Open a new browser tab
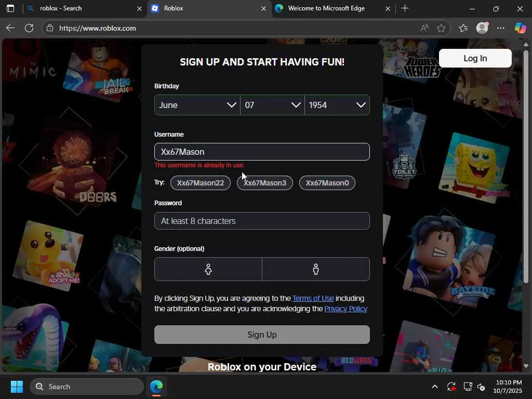The image size is (532, 399). 405,8
